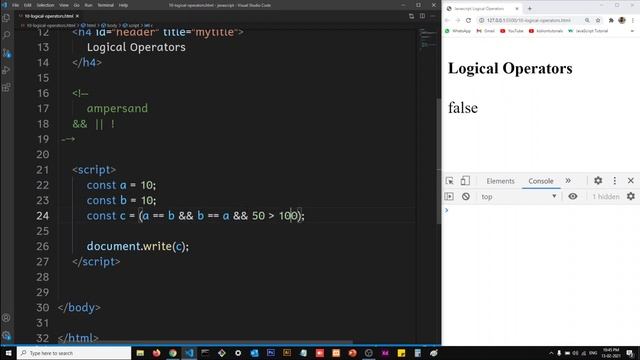Go back in Chrome browser
640x360 pixels.
point(447,20)
